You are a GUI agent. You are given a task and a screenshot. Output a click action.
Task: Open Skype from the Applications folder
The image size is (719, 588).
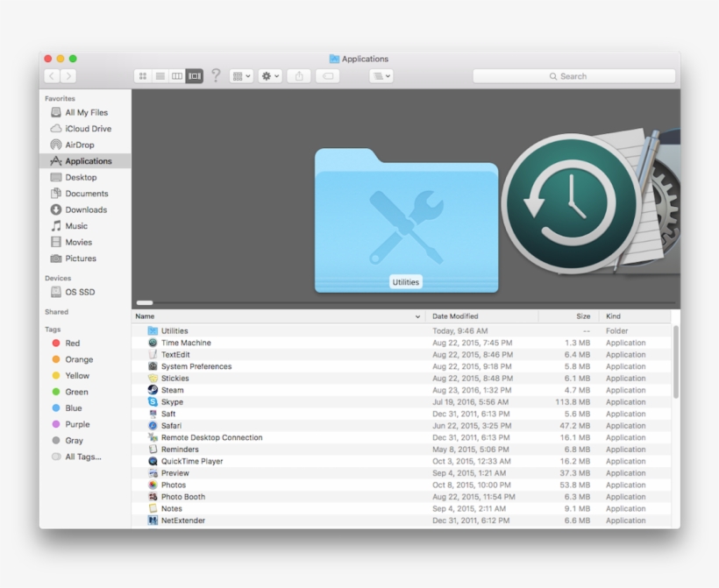coord(172,401)
